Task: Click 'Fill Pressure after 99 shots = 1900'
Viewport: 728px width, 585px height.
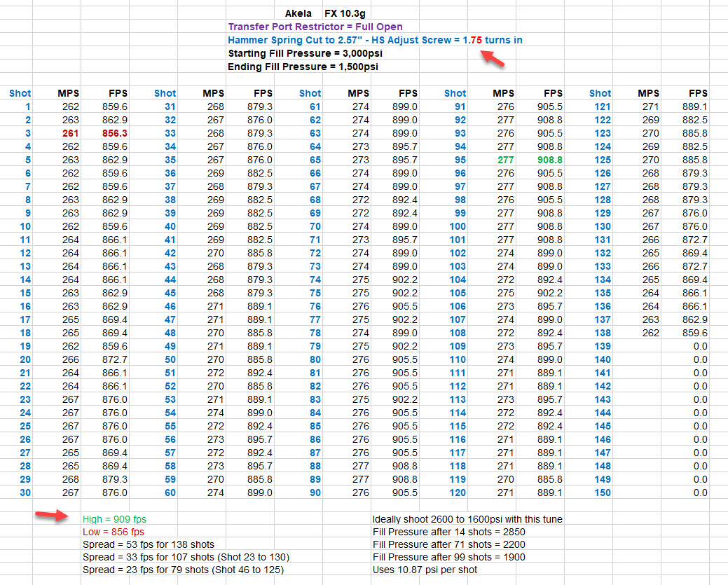Action: tap(449, 557)
